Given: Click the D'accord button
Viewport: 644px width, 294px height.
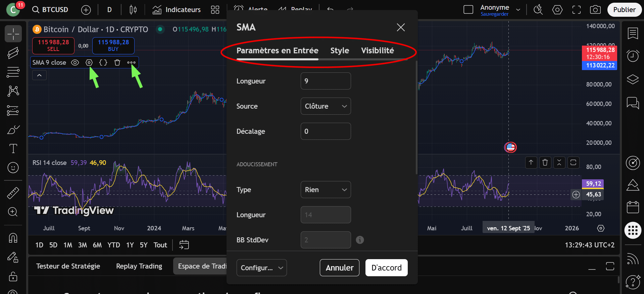Looking at the screenshot, I should point(386,268).
